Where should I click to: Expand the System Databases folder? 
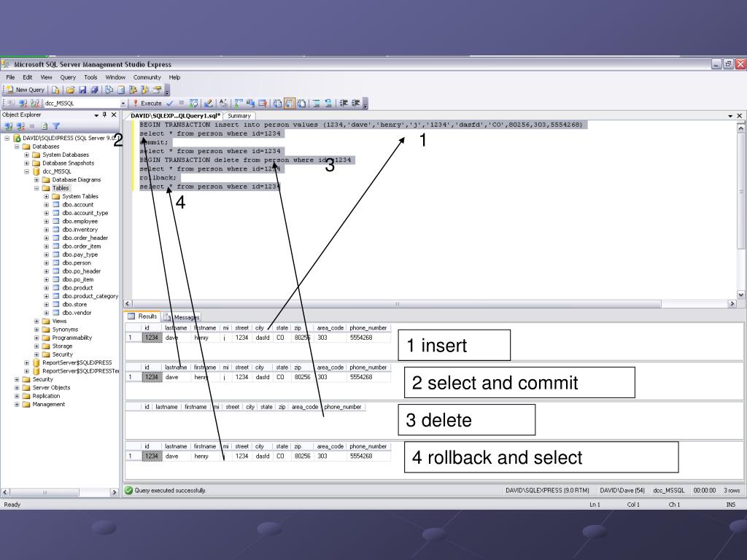click(x=27, y=155)
